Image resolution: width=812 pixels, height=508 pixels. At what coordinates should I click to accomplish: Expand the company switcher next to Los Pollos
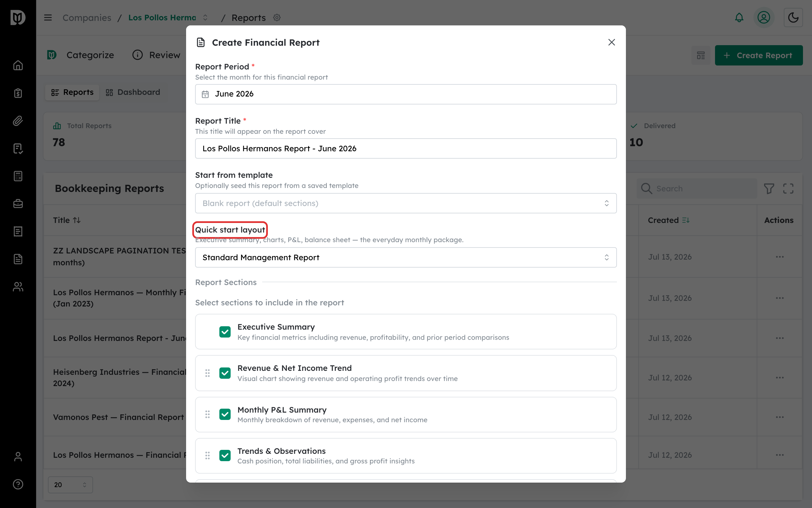coord(205,17)
